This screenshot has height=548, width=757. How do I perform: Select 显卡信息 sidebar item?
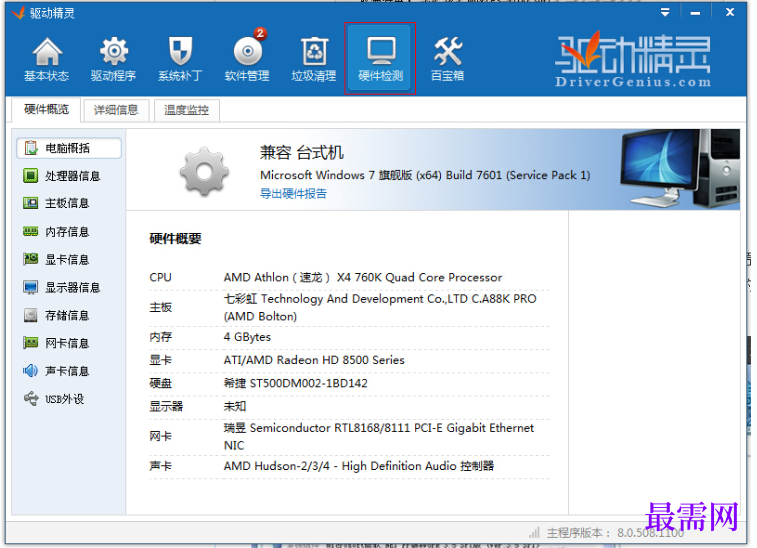[x=56, y=259]
